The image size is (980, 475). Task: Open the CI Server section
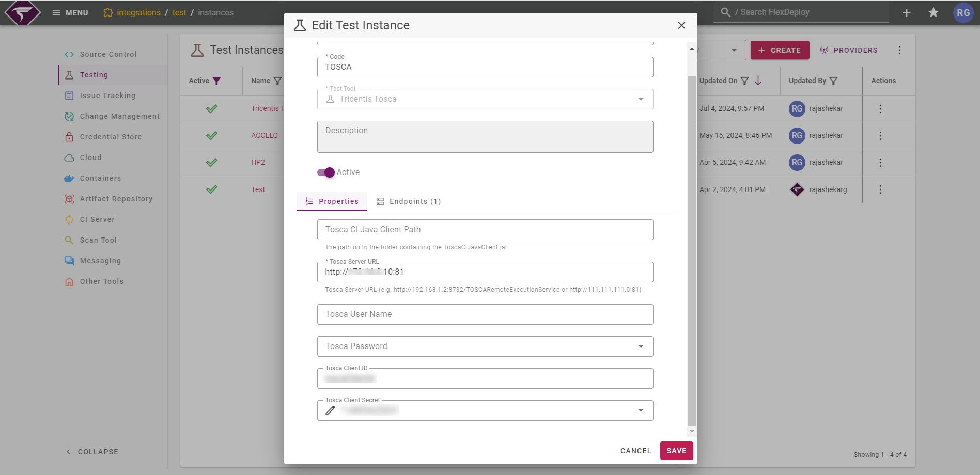97,219
